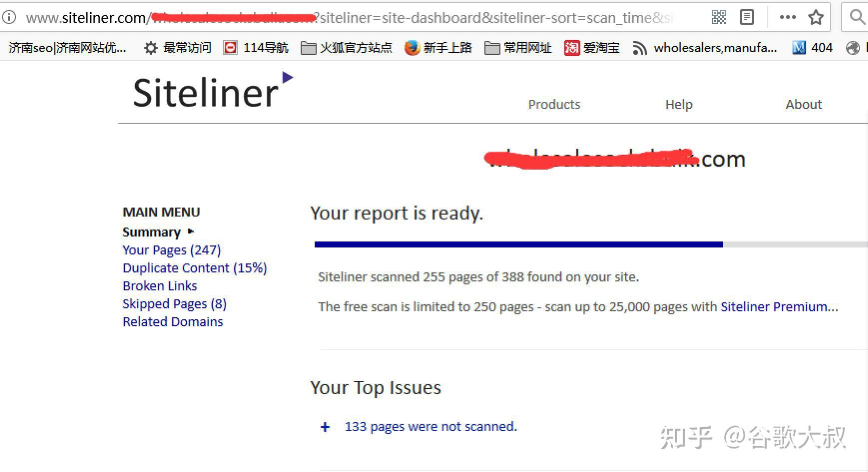868x472 pixels.
Task: Click the 'Your report is ready.' heading
Action: [397, 213]
